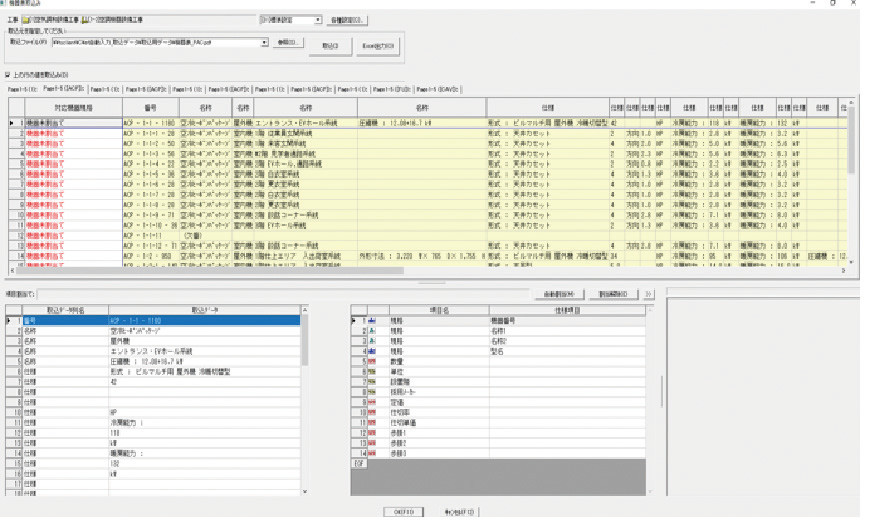Click the red icon beside 参照3 row
Image resolution: width=876 pixels, height=528 pixels.
click(372, 453)
